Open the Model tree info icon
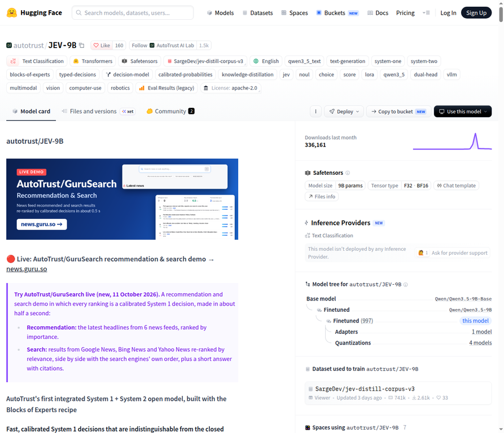504x433 pixels. tap(406, 285)
